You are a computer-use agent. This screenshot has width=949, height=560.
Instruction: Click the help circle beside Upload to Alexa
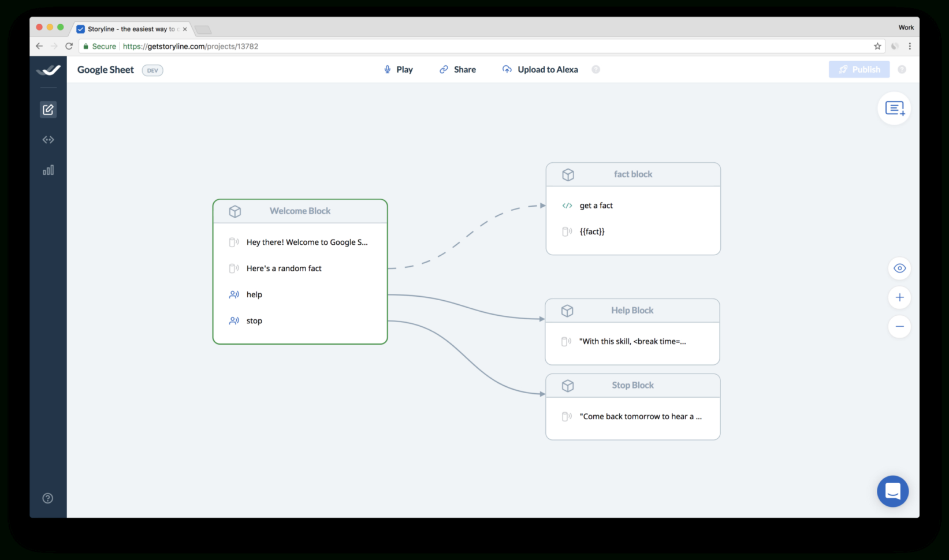(596, 69)
